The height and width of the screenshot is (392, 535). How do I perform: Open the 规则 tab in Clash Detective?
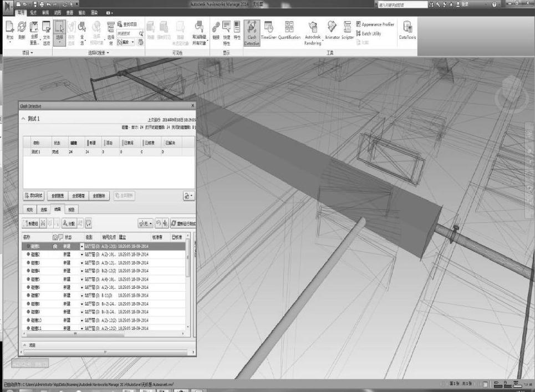coord(30,210)
